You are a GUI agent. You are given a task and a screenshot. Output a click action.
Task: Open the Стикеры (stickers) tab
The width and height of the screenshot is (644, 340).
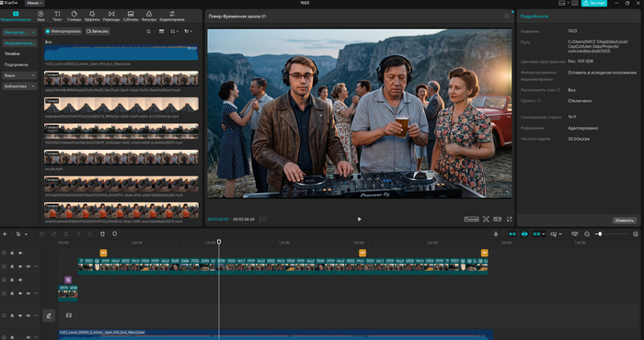(74, 16)
